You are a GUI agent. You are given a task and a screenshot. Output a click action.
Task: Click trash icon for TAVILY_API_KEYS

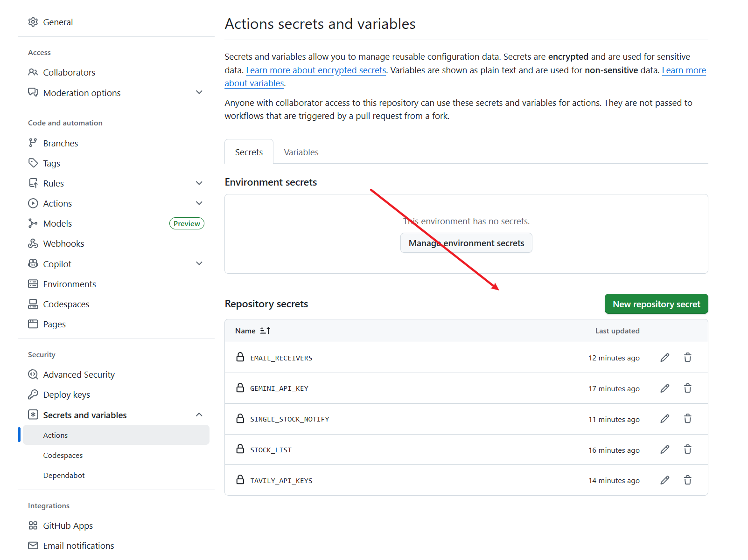[x=687, y=480]
